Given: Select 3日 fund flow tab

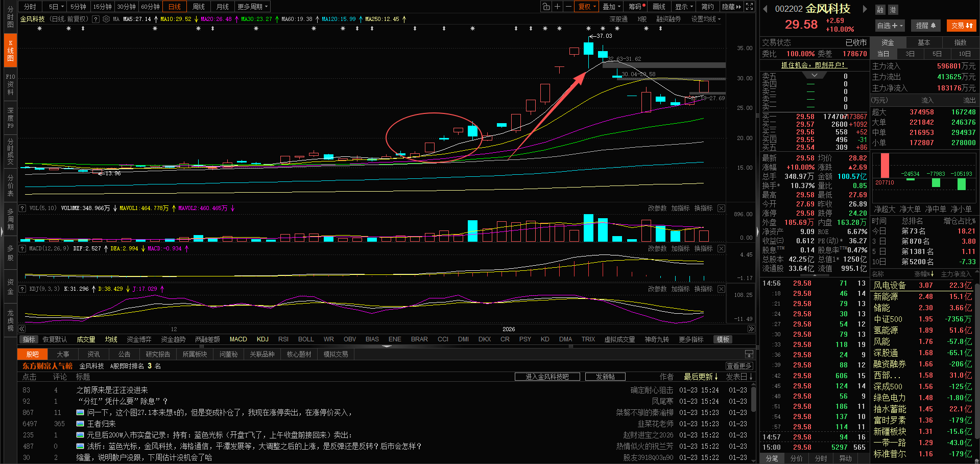Looking at the screenshot, I should tap(910, 54).
